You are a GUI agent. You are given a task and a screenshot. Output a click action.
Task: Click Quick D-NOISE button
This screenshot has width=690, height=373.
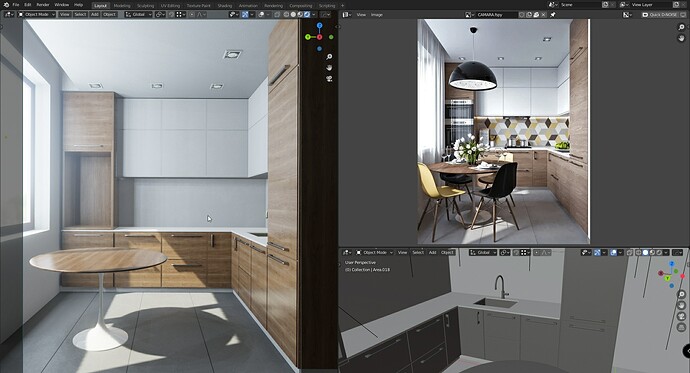tap(660, 15)
